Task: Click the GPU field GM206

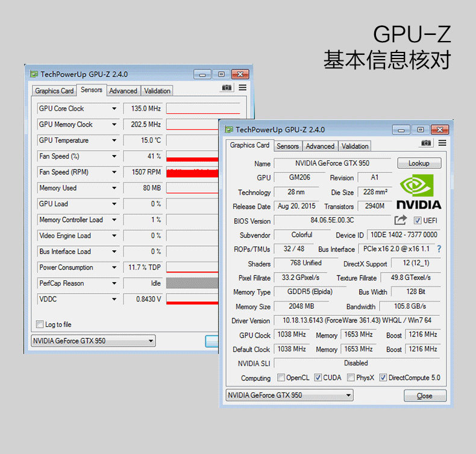Action: pos(299,177)
